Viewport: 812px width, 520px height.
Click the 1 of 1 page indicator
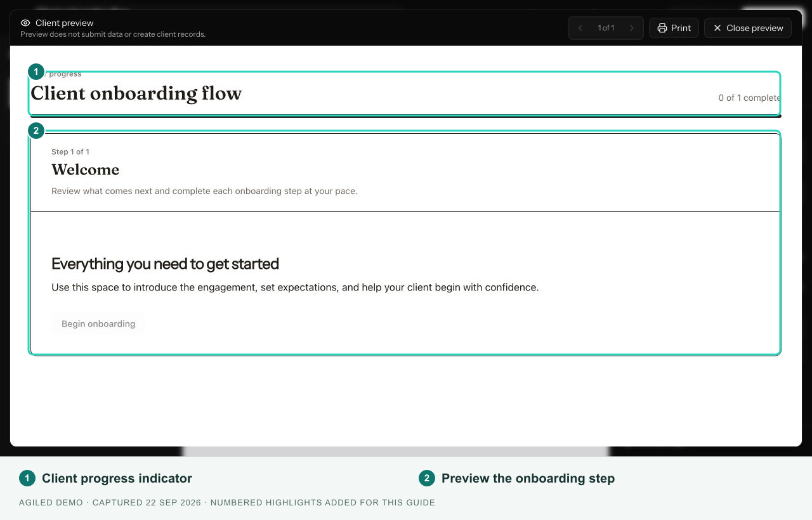[x=606, y=28]
